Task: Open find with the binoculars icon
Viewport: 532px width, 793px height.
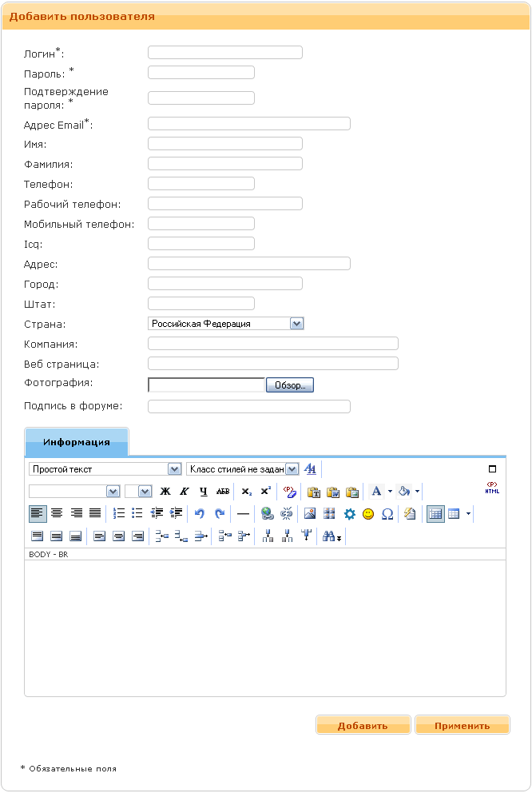Action: [x=329, y=537]
